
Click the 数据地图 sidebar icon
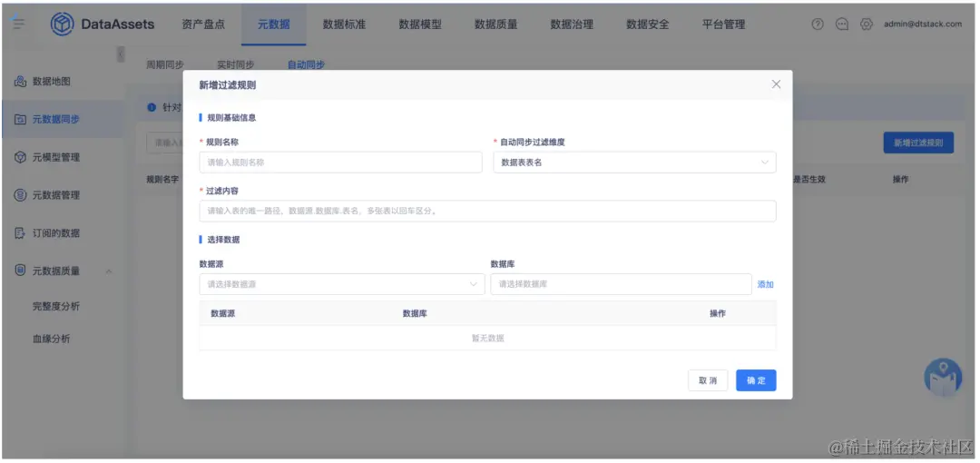point(20,82)
